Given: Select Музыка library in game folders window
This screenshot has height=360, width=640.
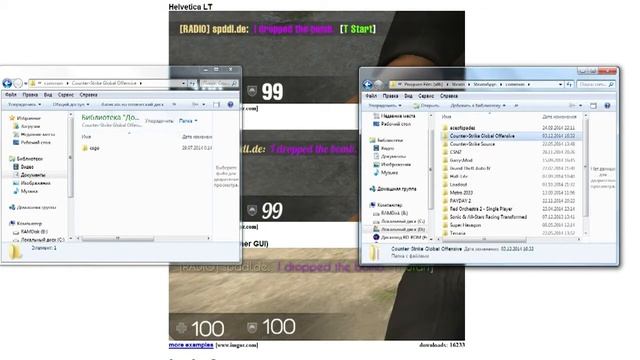Looking at the screenshot, I should tap(386, 173).
